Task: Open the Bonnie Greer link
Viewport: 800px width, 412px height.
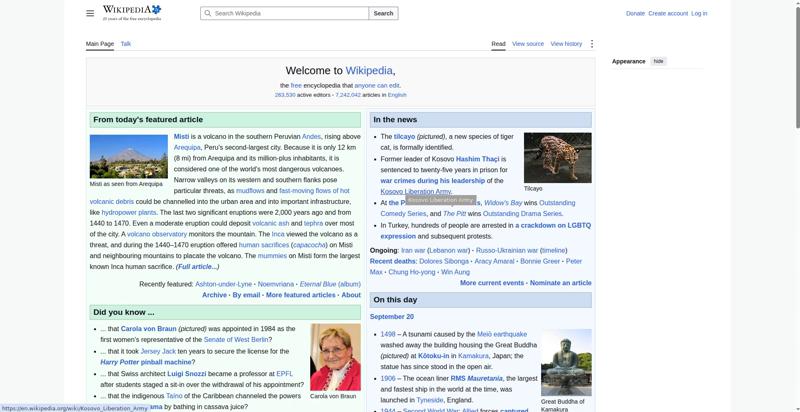Action: (x=540, y=261)
